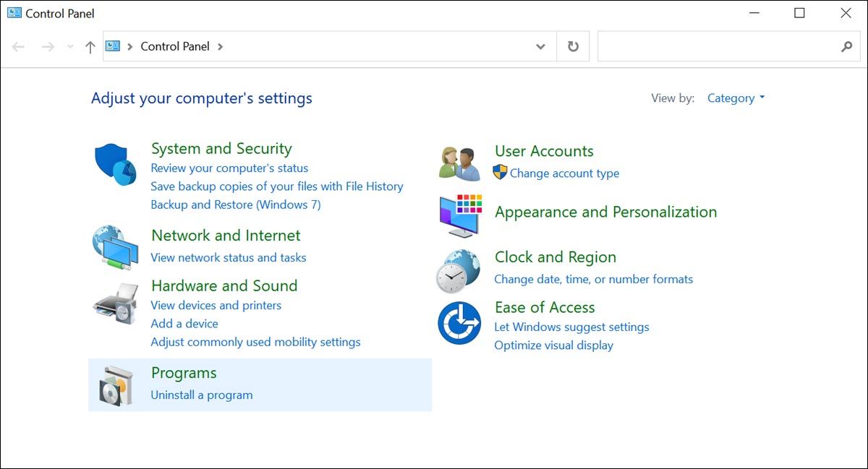Open Clock and Region via the clock icon
The height and width of the screenshot is (469, 868).
(457, 269)
